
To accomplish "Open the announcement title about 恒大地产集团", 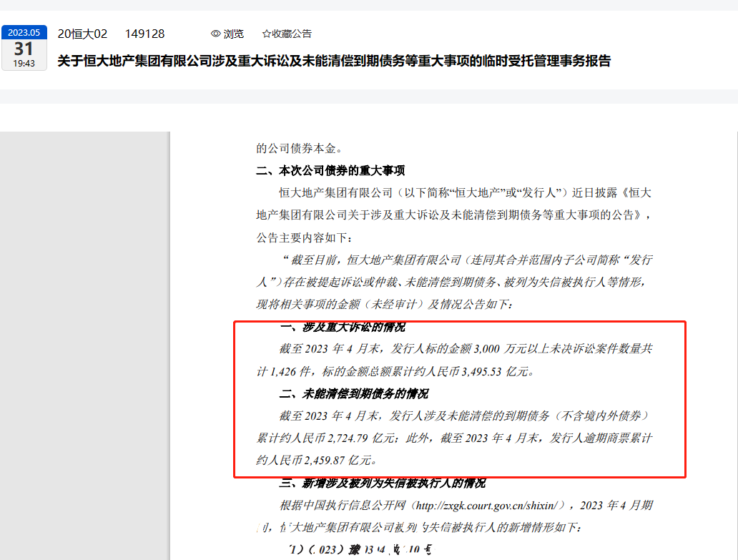I will (334, 62).
